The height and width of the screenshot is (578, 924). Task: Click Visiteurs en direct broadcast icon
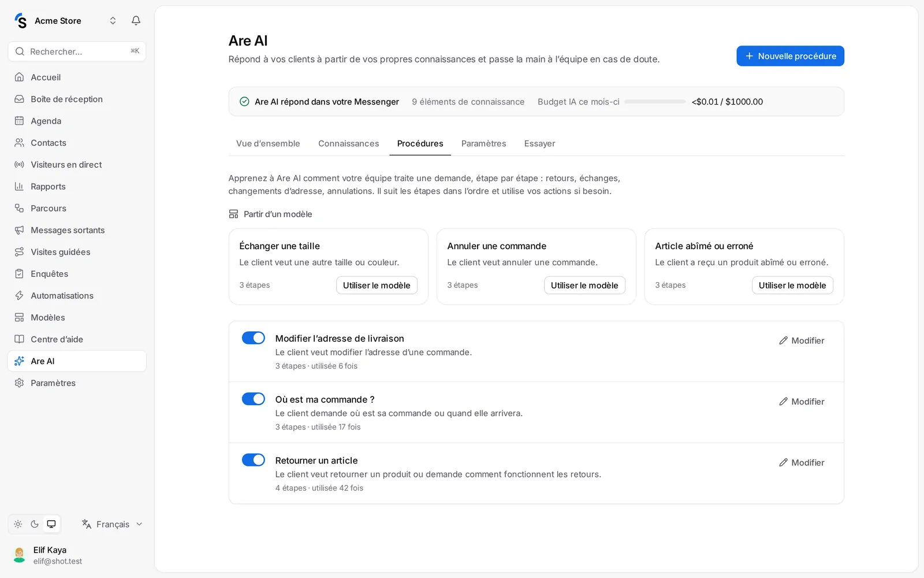[x=19, y=165]
